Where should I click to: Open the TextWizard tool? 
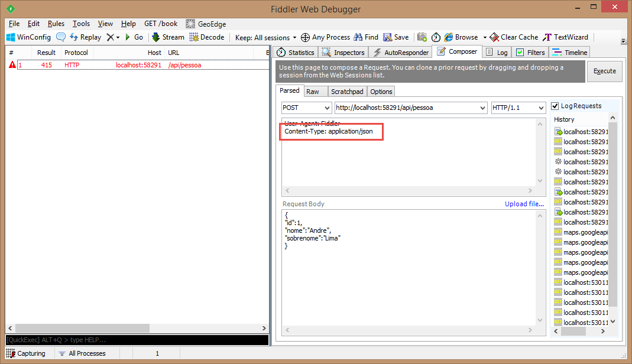tap(566, 37)
